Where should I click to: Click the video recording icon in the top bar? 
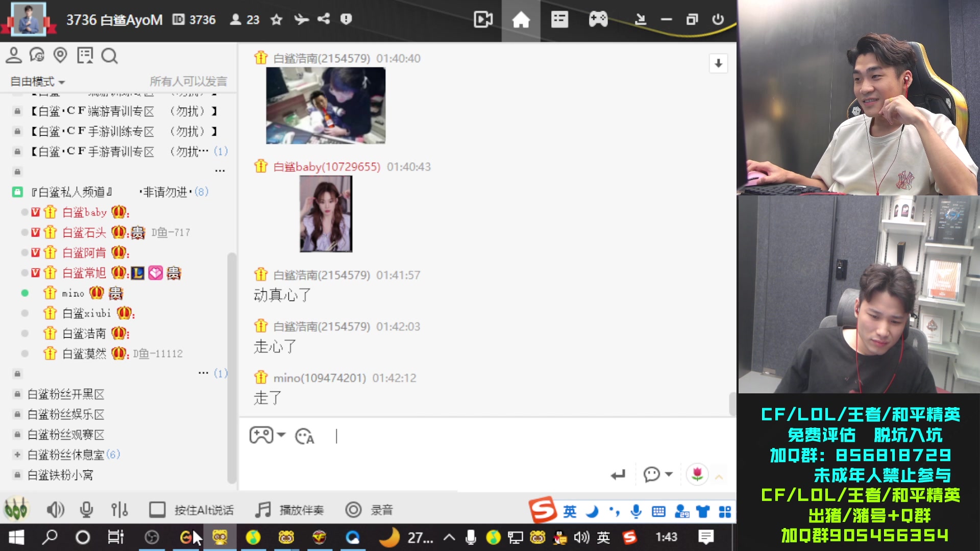pos(483,20)
